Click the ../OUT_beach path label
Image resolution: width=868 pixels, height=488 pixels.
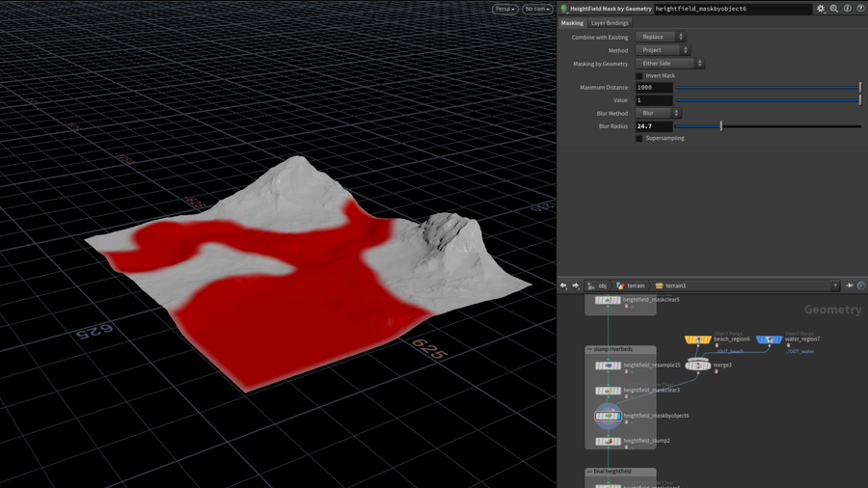[x=729, y=351]
